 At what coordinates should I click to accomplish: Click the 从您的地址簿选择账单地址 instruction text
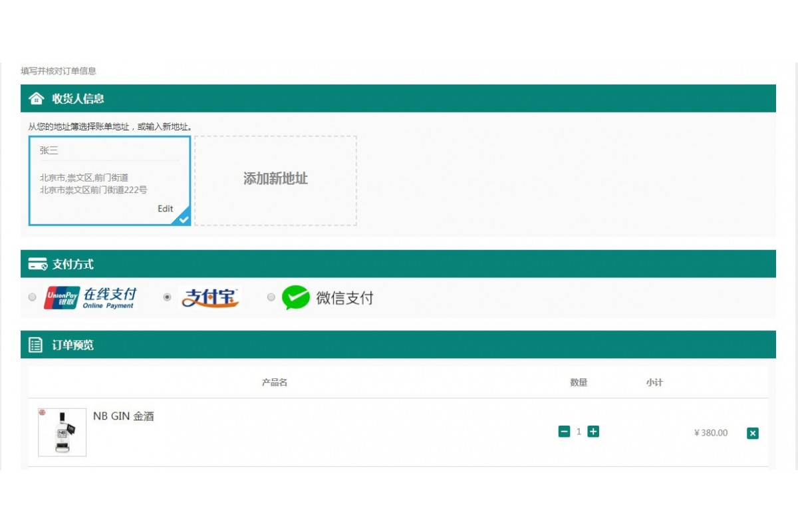pos(110,126)
